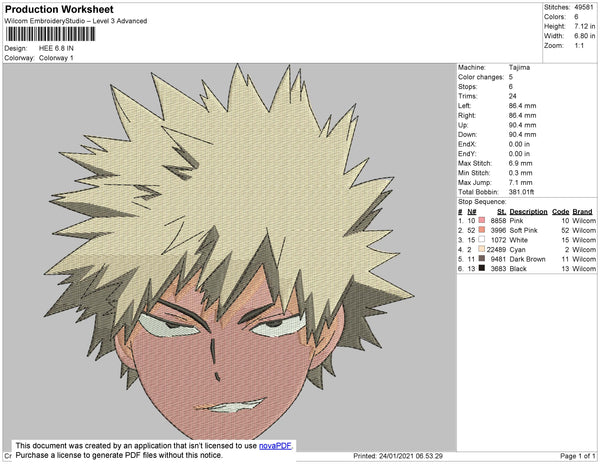Screen dimensions: 600x464
Task: Click the 'Code' column header
Action: click(x=561, y=212)
